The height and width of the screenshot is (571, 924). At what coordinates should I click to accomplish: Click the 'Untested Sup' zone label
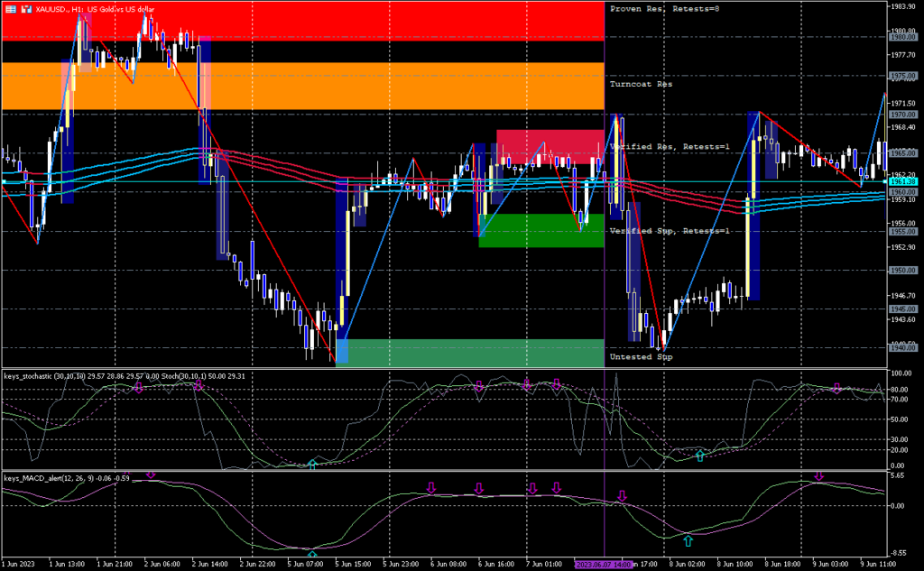641,356
